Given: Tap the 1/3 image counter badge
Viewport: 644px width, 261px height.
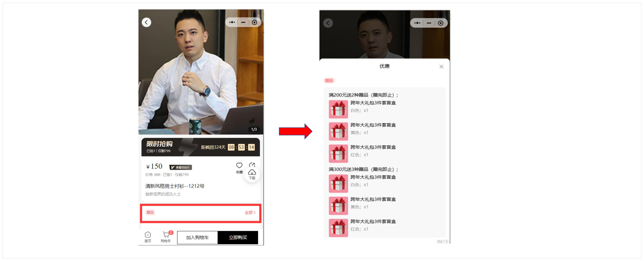Looking at the screenshot, I should (254, 129).
